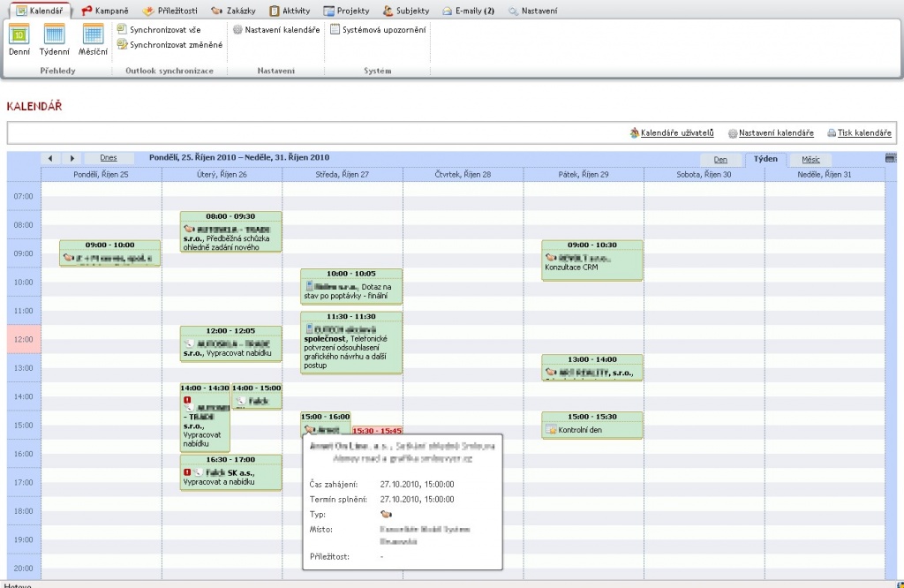
Task: Open Tuesday 12:00 - 12:05 event
Action: [230, 343]
